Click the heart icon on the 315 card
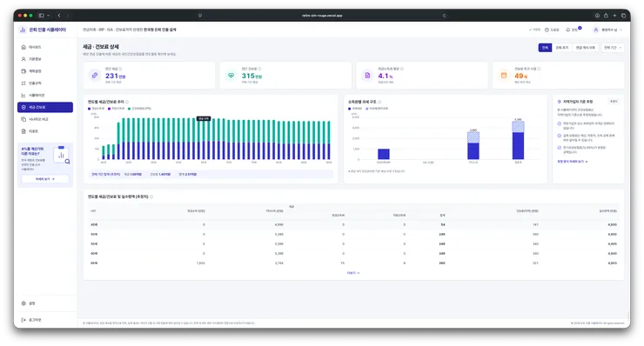The width and height of the screenshot is (644, 346). (231, 76)
